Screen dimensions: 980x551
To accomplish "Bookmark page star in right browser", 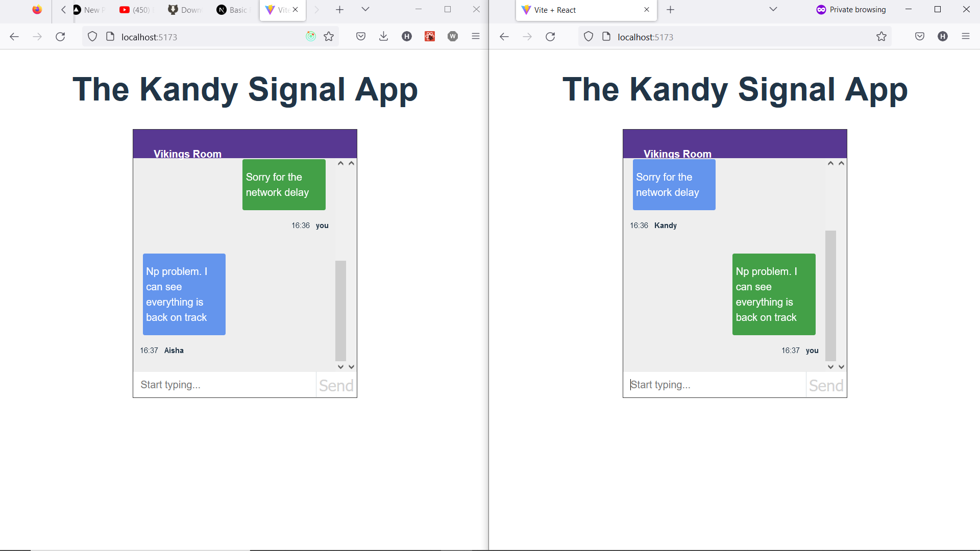I will pyautogui.click(x=881, y=37).
